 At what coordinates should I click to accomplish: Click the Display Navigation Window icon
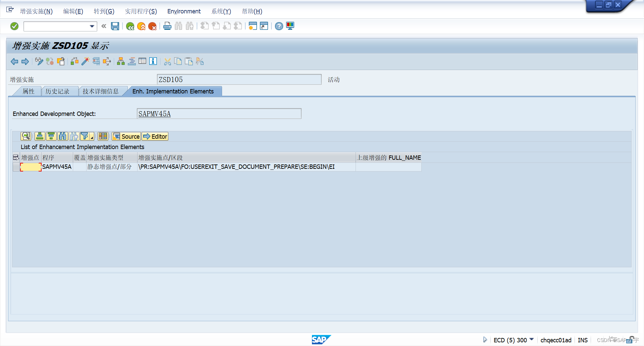coord(132,61)
